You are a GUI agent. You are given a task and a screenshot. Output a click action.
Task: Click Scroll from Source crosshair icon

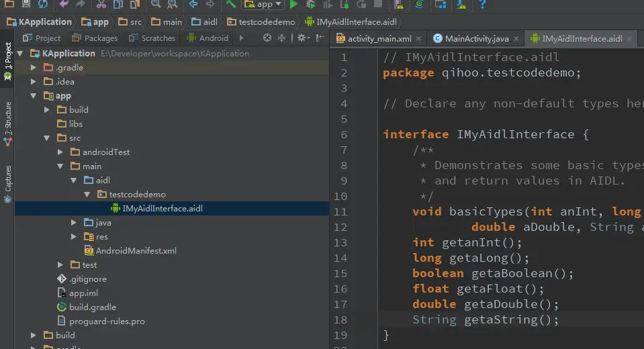click(267, 38)
